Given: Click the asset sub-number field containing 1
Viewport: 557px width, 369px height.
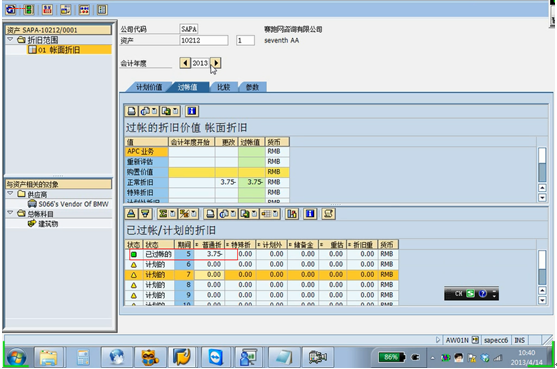Looking at the screenshot, I should (245, 40).
